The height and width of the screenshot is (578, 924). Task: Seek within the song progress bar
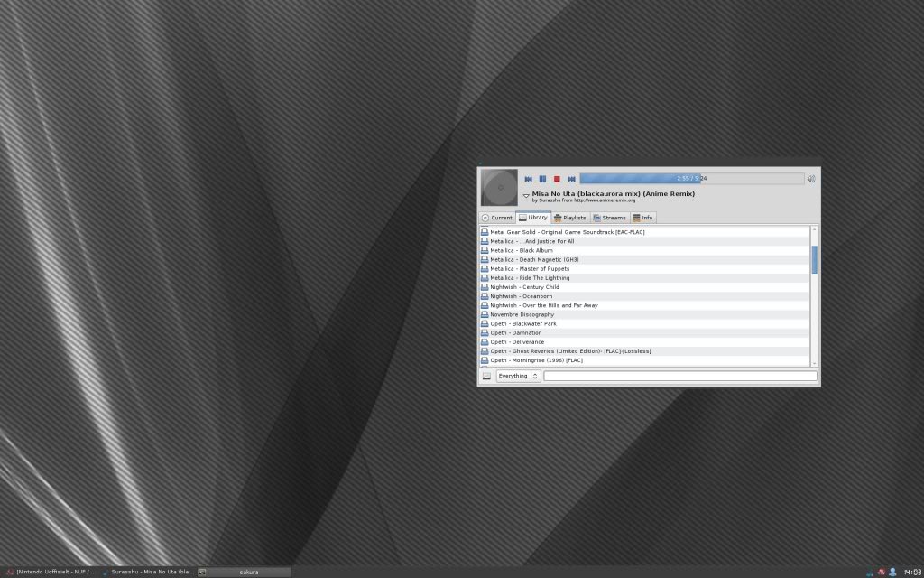click(x=690, y=179)
